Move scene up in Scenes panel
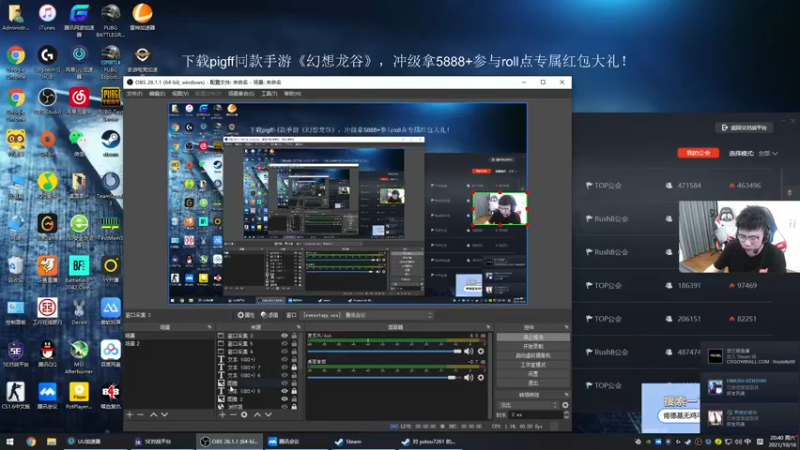Image resolution: width=800 pixels, height=450 pixels. (x=154, y=415)
